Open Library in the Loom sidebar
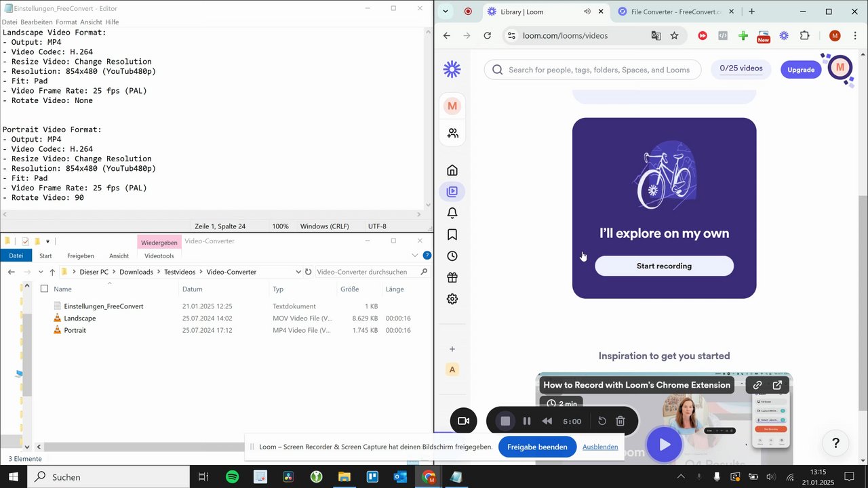The height and width of the screenshot is (488, 868). click(452, 192)
